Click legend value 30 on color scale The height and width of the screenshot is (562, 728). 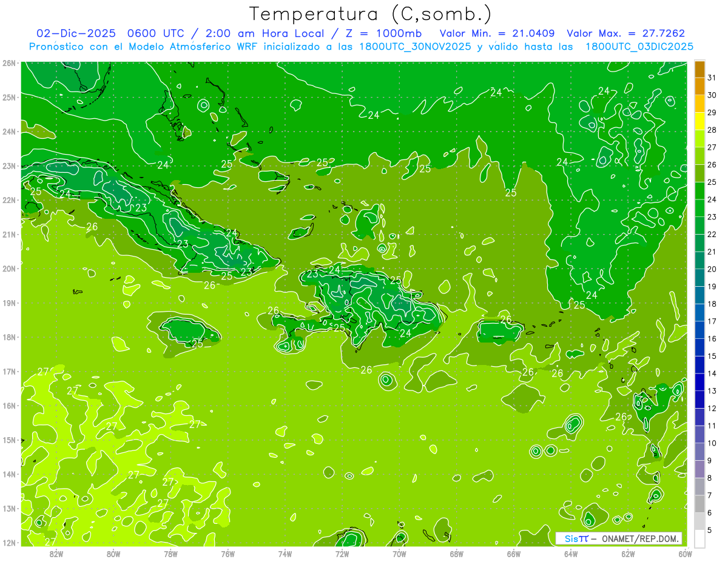[x=712, y=95]
